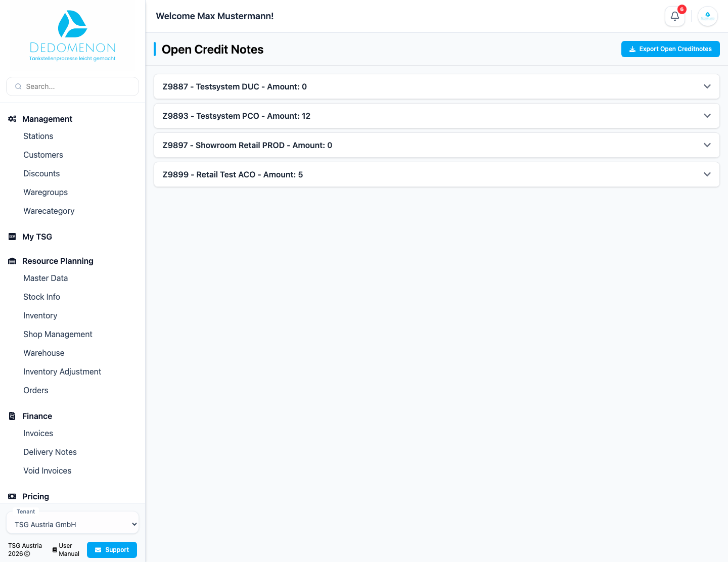Open Delivery Notes
The height and width of the screenshot is (562, 728).
click(x=50, y=452)
